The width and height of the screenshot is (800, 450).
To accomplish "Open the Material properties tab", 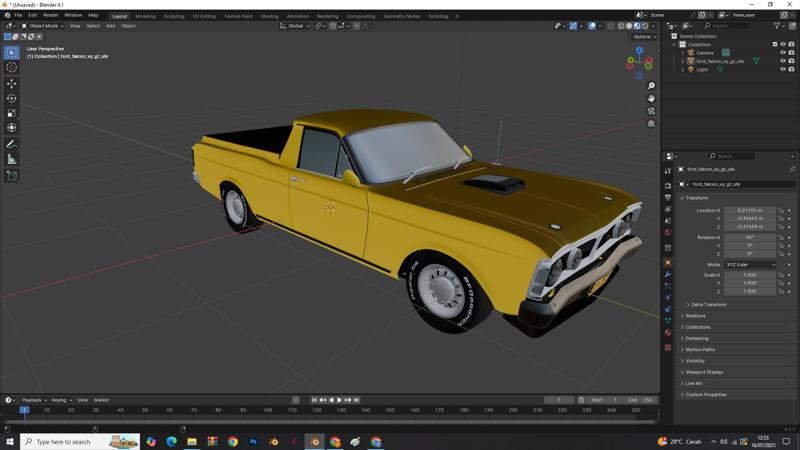I will [x=668, y=333].
